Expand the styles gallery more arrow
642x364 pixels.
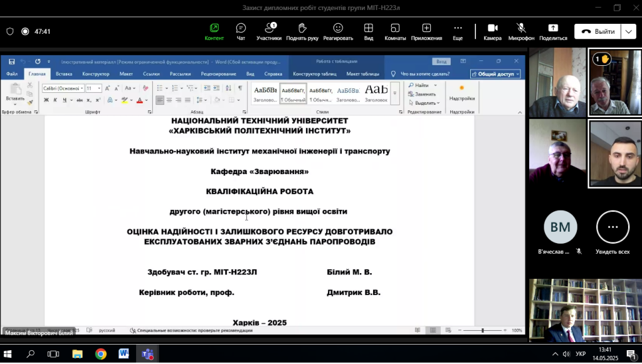[395, 93]
